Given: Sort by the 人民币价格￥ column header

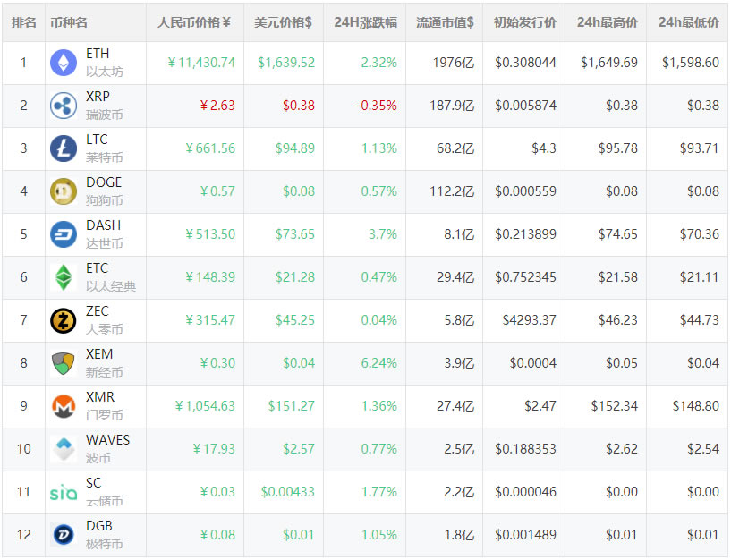Looking at the screenshot, I should [x=194, y=22].
